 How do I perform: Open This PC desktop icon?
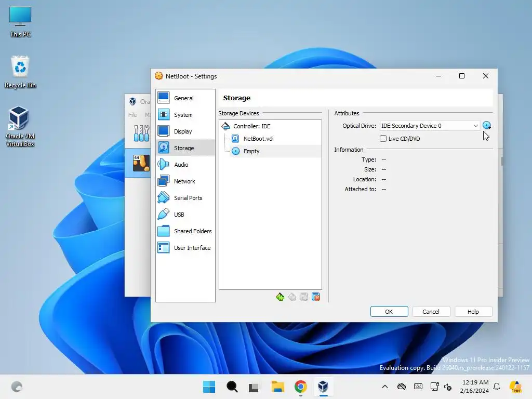[x=20, y=22]
